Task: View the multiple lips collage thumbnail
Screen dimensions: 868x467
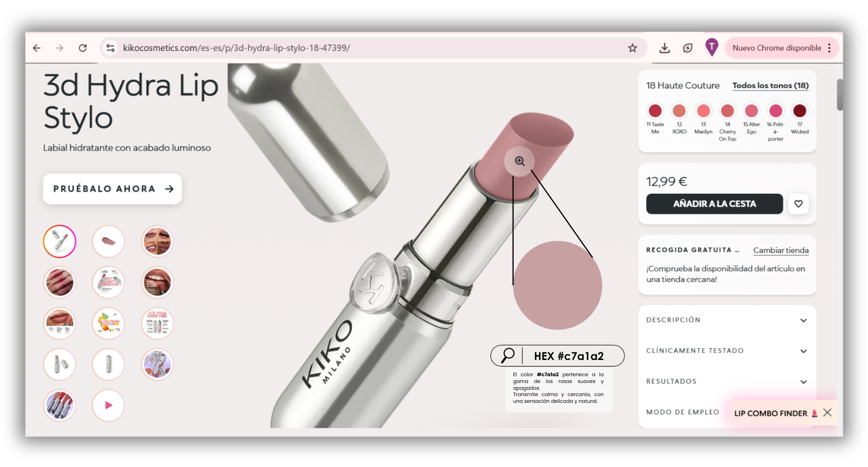Action: (x=157, y=242)
